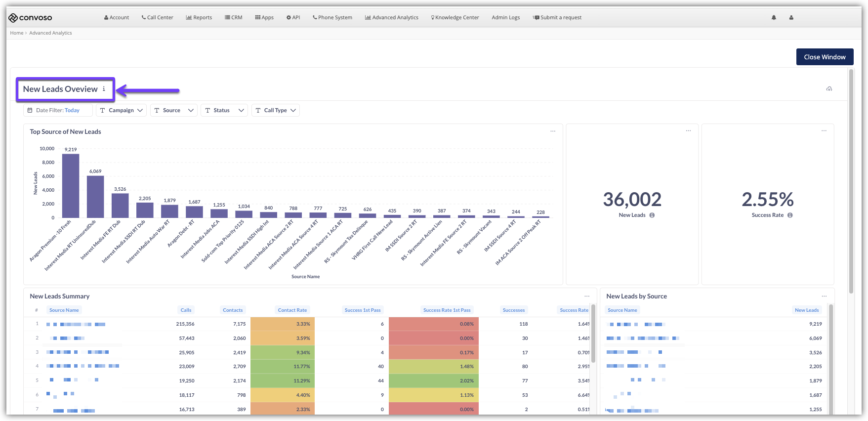
Task: Open the Call Type filter dropdown
Action: [x=275, y=110]
